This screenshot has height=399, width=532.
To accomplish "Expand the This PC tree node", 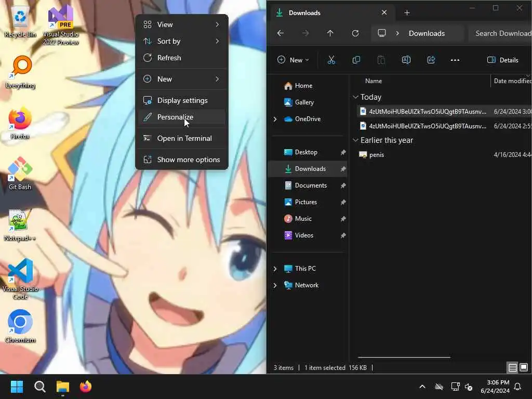I will click(275, 269).
